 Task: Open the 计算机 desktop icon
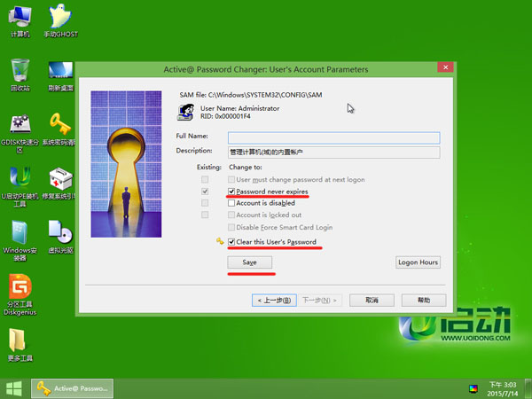point(20,20)
